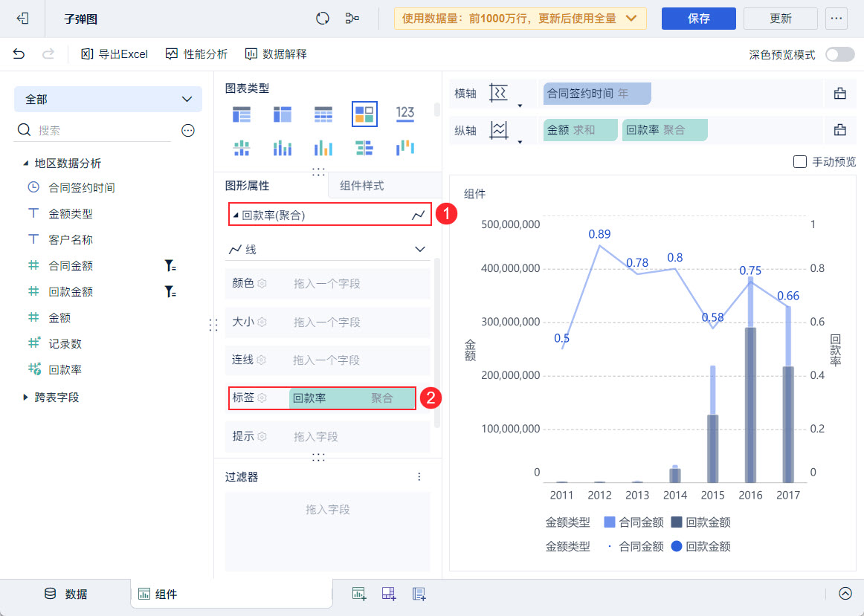Select the 123 KPI indicator chart type
The height and width of the screenshot is (616, 864).
point(405,114)
